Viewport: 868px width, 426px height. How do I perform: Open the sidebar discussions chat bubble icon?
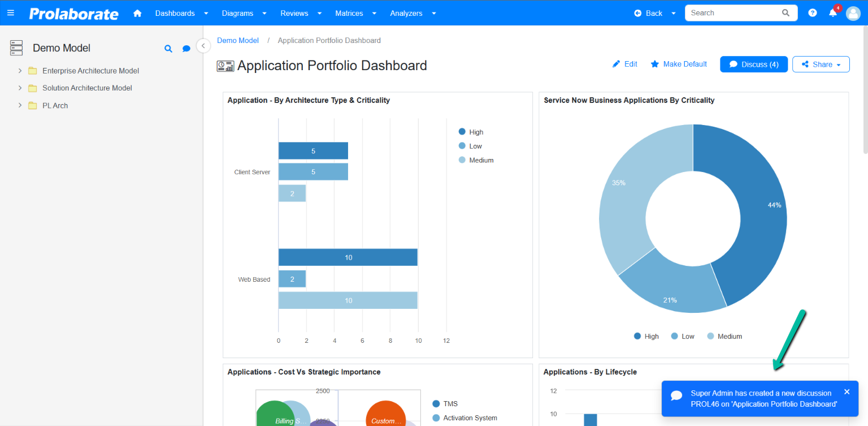point(186,49)
